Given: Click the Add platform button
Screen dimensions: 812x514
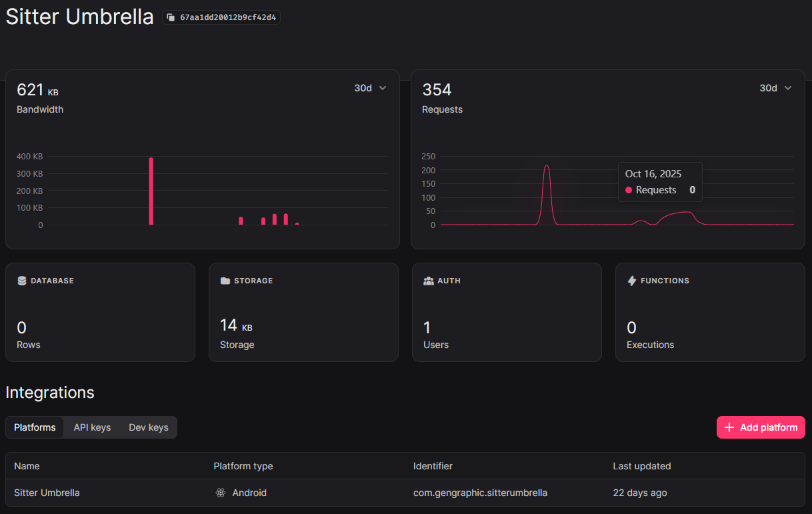Looking at the screenshot, I should click(x=761, y=427).
